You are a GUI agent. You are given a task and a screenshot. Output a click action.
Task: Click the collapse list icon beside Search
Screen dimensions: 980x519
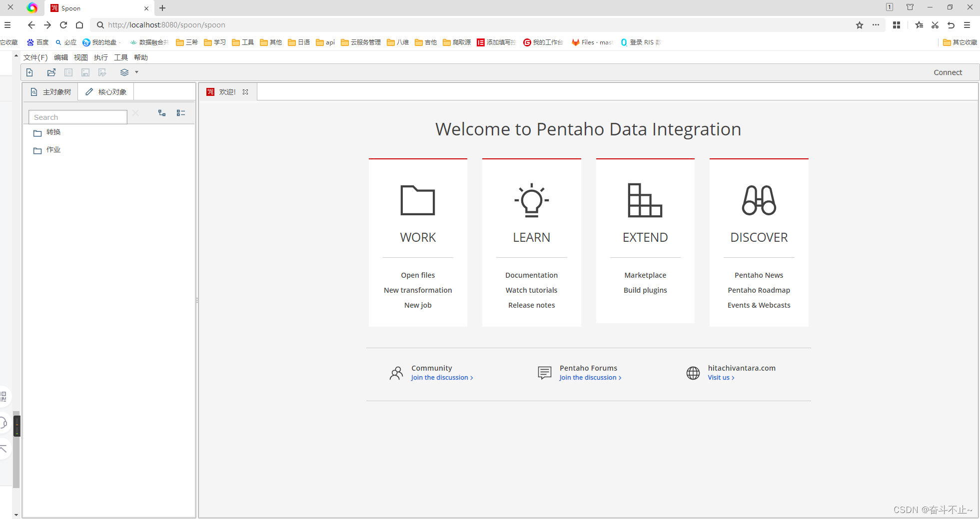(x=181, y=113)
